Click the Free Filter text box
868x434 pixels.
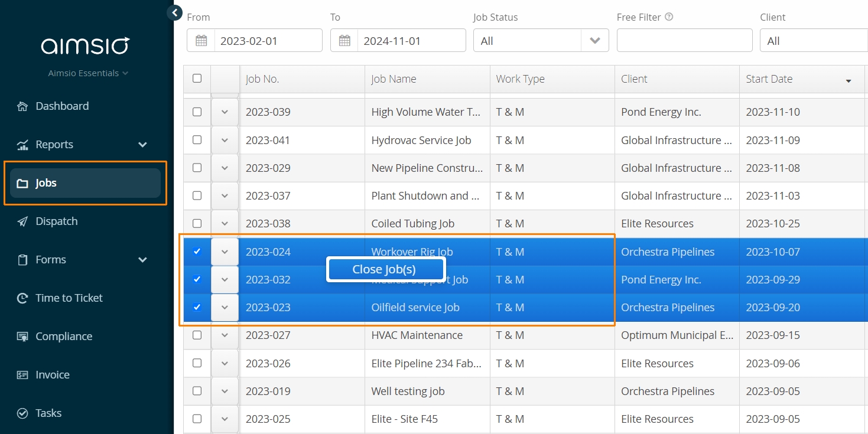click(x=685, y=41)
